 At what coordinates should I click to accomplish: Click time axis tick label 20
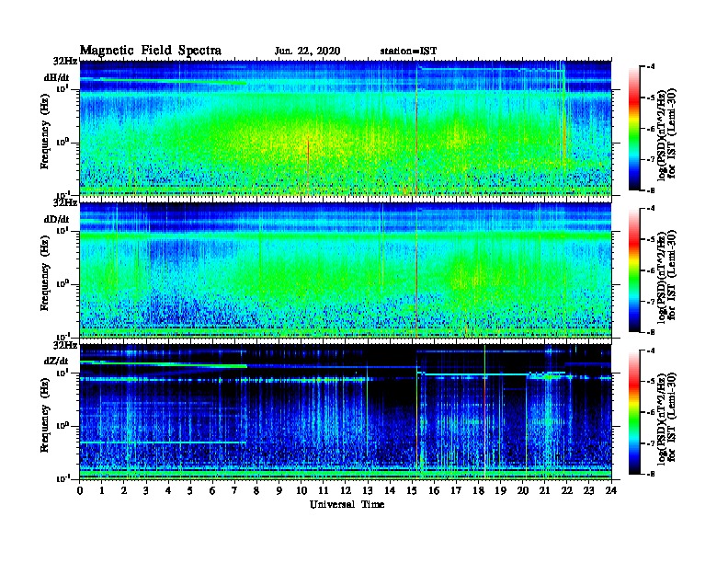[523, 490]
